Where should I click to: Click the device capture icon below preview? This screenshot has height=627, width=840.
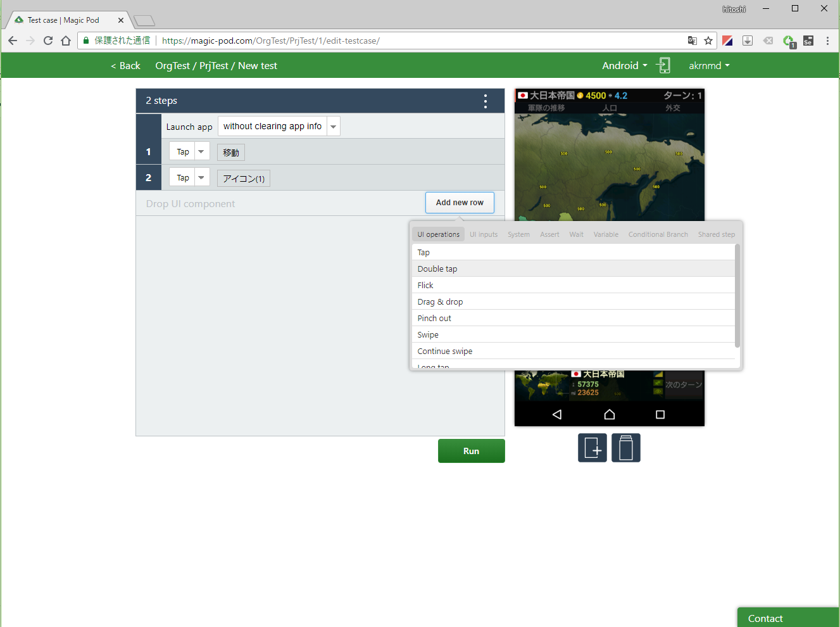[x=626, y=448]
